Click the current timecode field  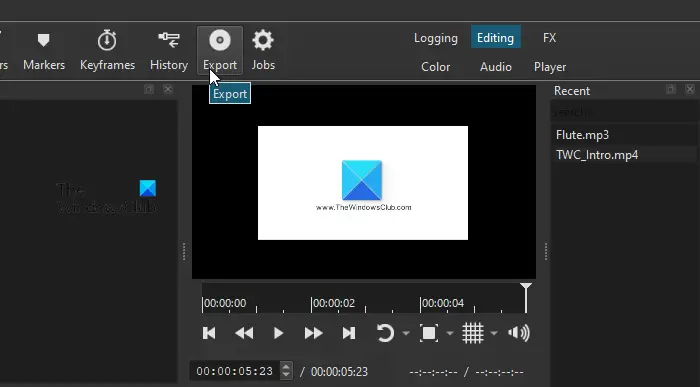[x=235, y=371]
